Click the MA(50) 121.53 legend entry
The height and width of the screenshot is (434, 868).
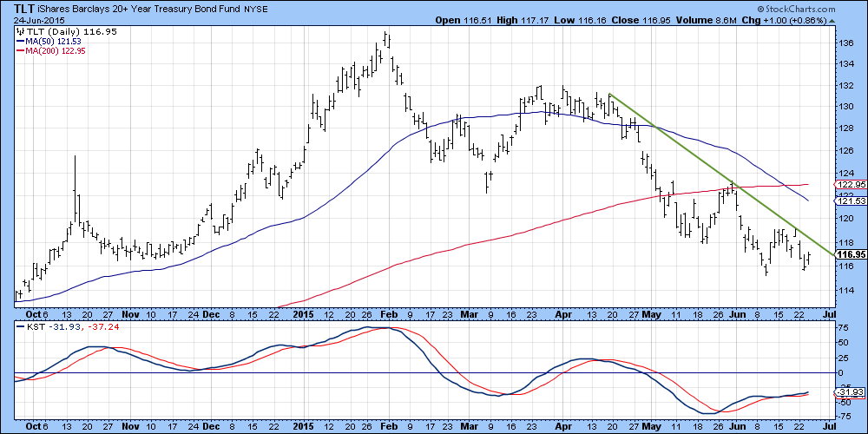pyautogui.click(x=49, y=42)
